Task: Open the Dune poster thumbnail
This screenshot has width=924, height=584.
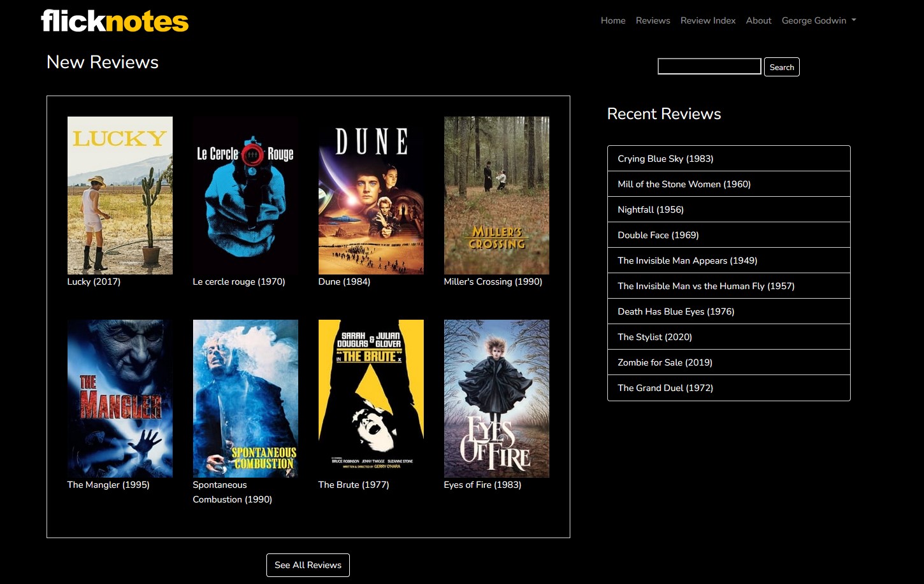Action: click(371, 196)
